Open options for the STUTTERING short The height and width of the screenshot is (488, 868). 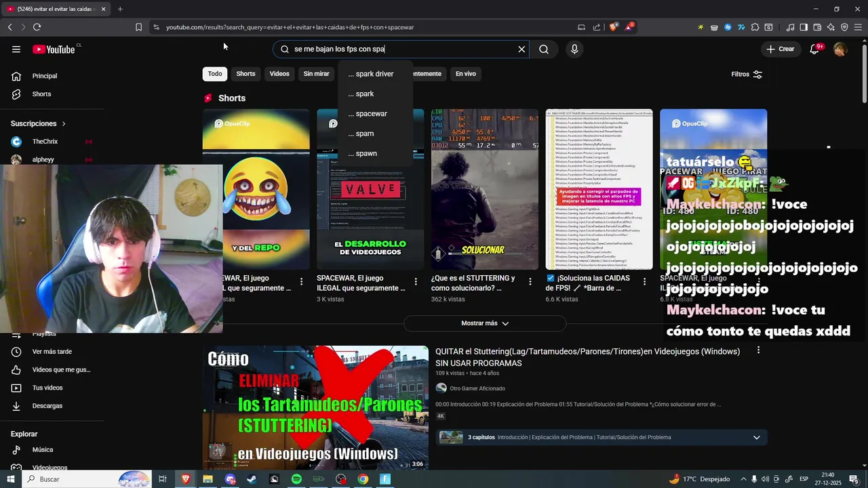point(530,281)
